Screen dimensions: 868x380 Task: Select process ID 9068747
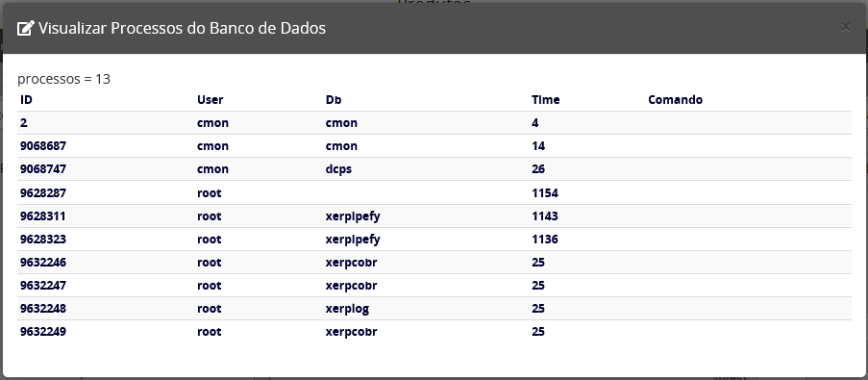(42, 169)
